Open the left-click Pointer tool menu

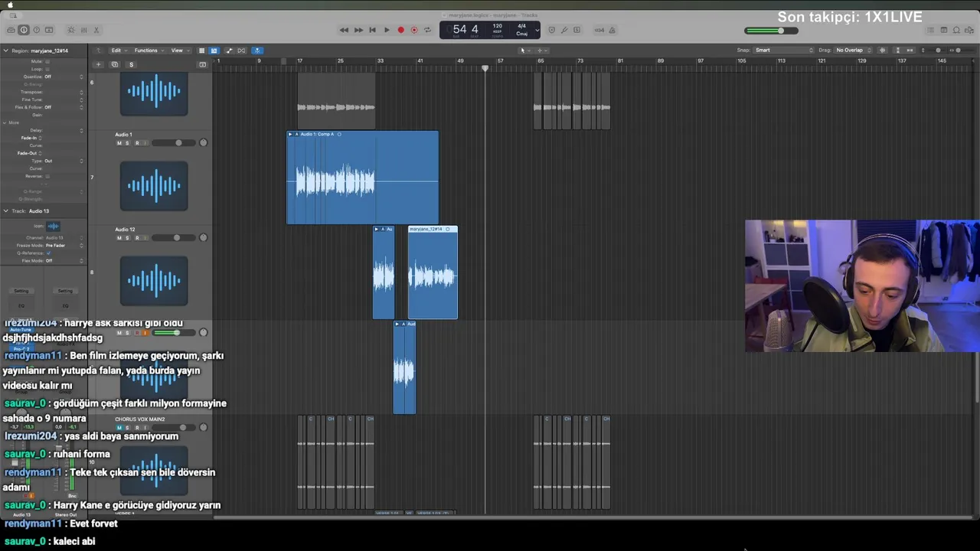click(524, 51)
